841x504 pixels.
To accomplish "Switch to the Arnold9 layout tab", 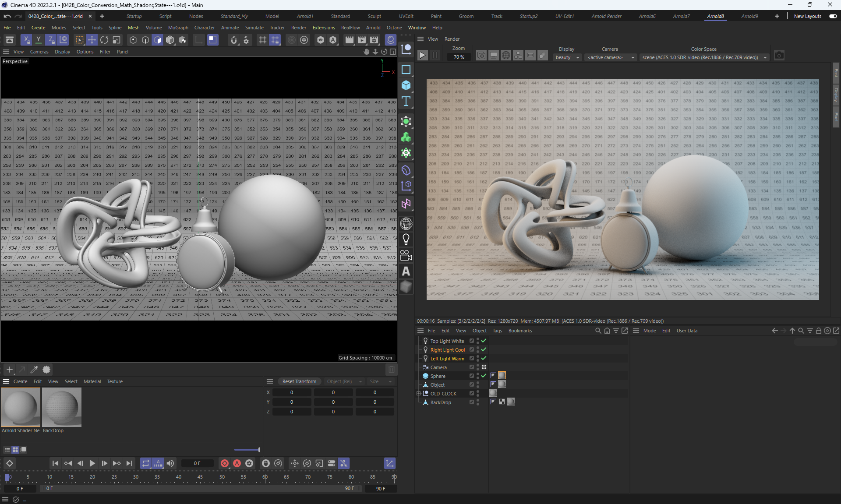I will 749,16.
